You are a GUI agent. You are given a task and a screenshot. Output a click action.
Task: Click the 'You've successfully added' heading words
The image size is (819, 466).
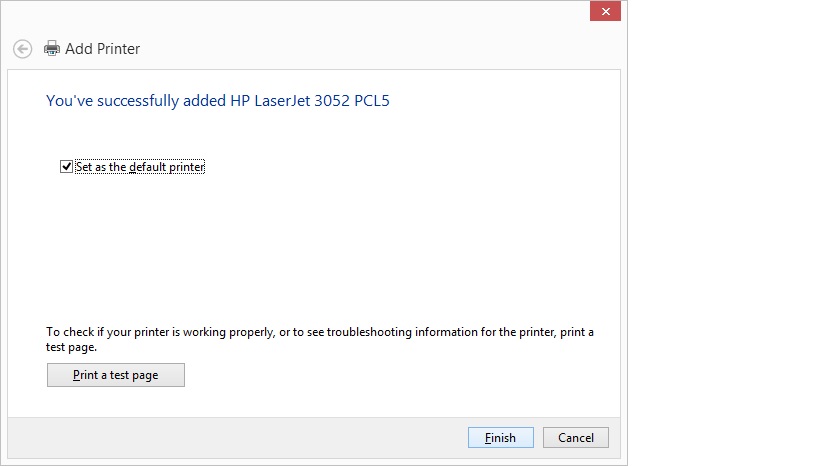click(x=136, y=100)
